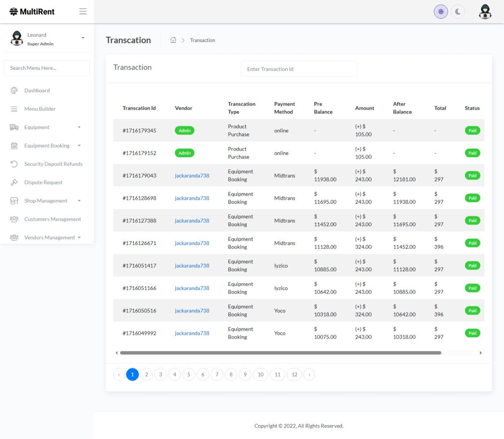The width and height of the screenshot is (504, 439).
Task: Click the hamburger menu icon beside MultiRent
Action: [x=83, y=11]
